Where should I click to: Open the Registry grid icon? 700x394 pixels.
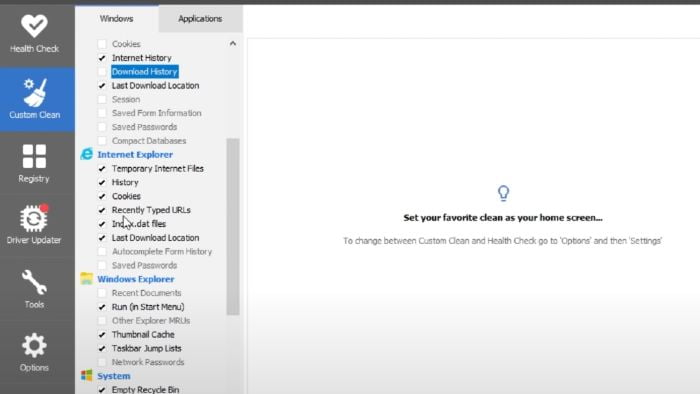coord(34,156)
